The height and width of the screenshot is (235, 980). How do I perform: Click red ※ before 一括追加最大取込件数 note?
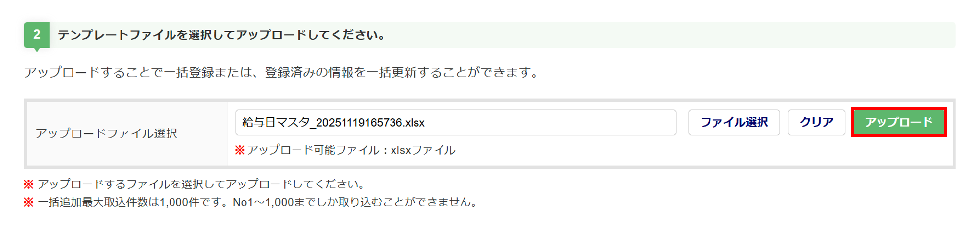(x=29, y=202)
